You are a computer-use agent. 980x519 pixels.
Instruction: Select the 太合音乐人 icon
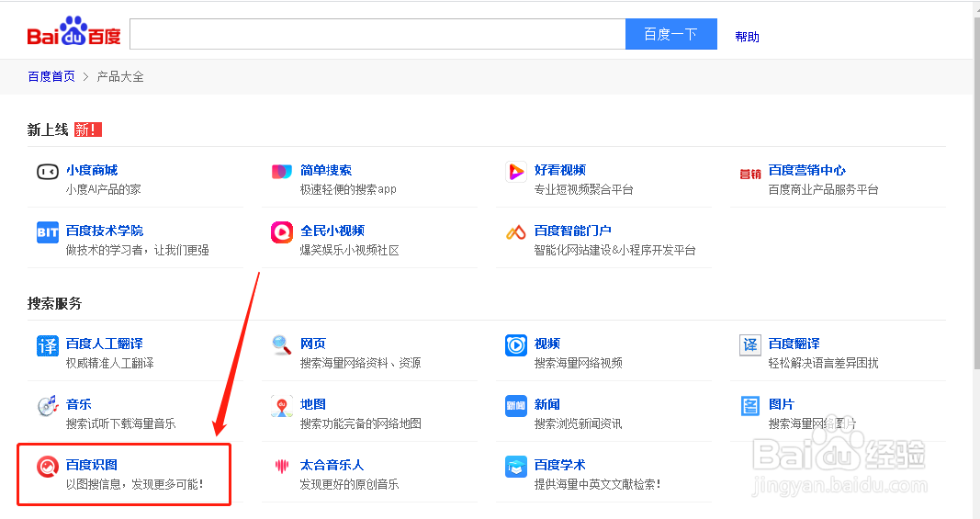282,467
